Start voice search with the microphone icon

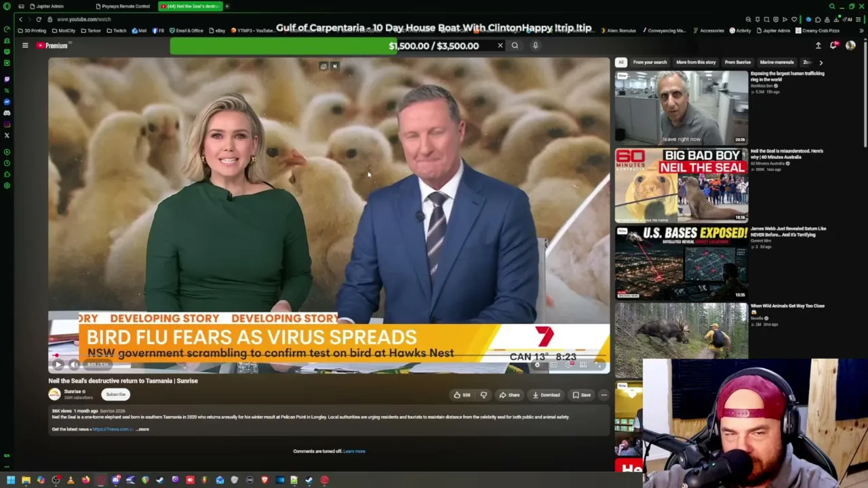coord(535,45)
